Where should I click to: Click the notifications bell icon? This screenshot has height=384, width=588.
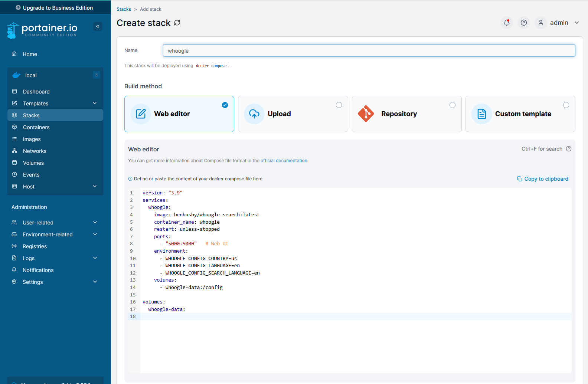506,23
